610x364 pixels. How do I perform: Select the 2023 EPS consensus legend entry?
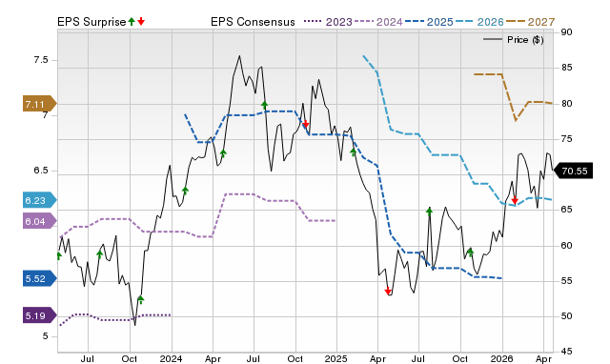tap(328, 22)
